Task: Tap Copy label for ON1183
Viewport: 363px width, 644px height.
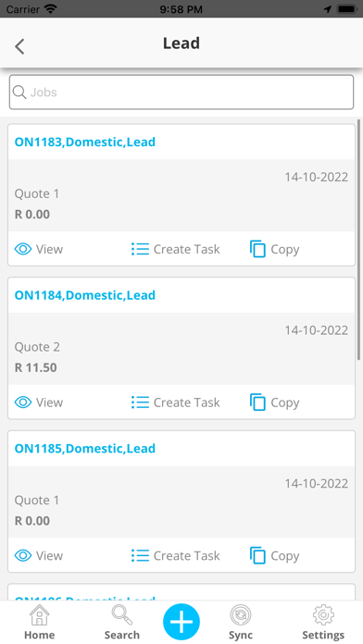Action: pos(285,250)
